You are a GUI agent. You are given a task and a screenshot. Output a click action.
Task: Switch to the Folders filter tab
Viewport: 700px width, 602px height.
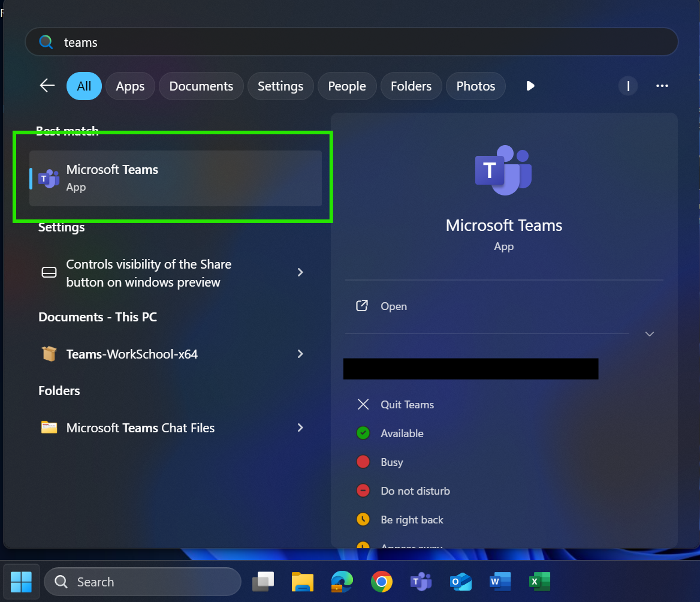411,86
